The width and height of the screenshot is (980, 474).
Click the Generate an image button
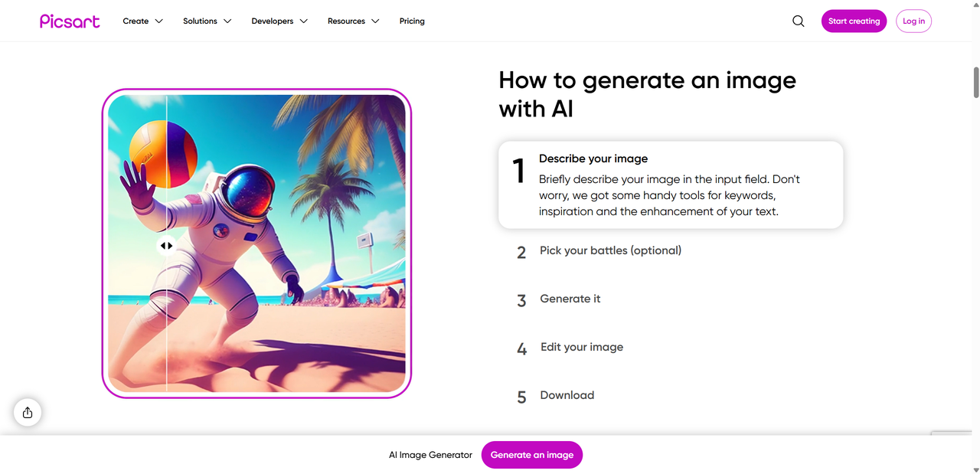532,455
